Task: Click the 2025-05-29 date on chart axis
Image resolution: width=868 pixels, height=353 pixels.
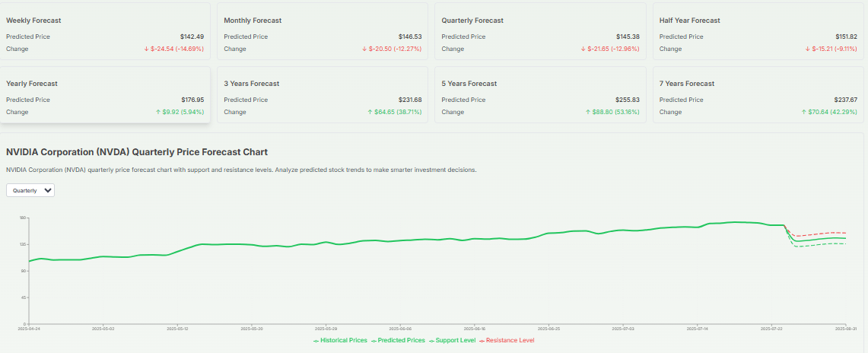Action: [x=326, y=328]
